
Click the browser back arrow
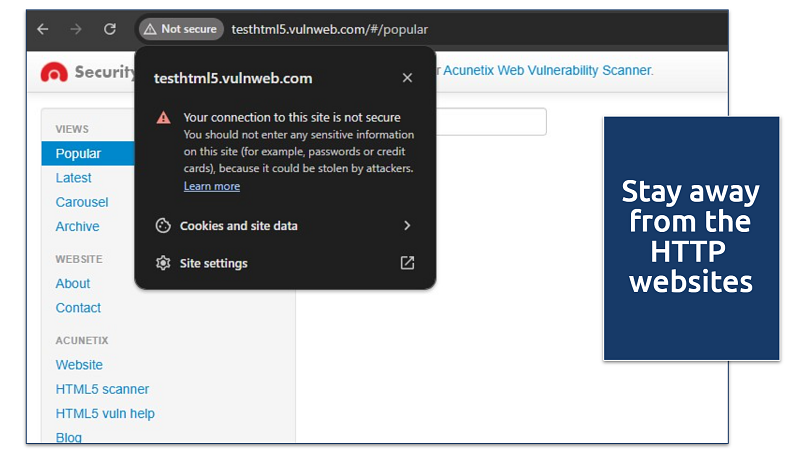pos(43,29)
